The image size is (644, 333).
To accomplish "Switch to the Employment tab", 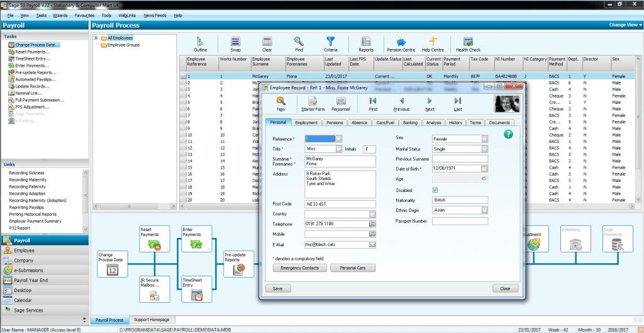I will pos(306,123).
